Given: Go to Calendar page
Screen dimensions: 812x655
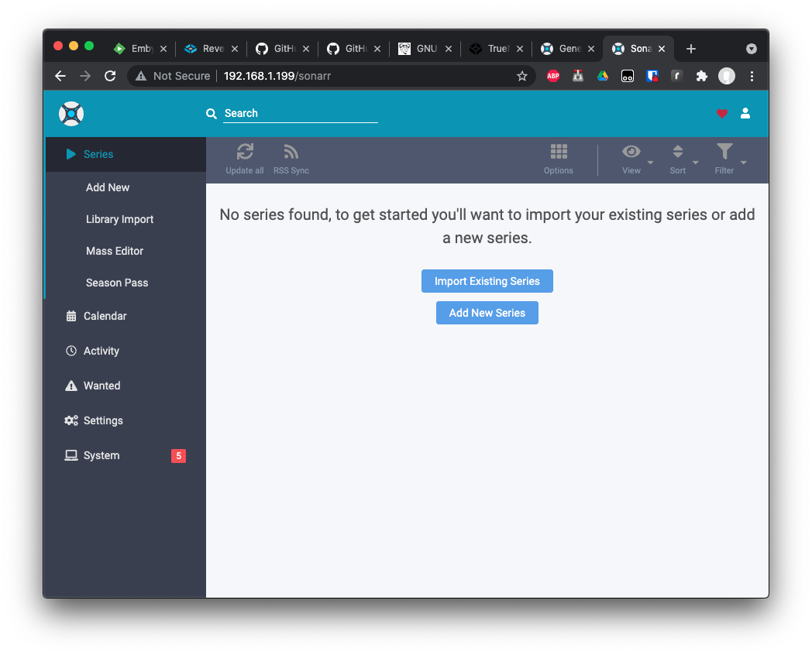Looking at the screenshot, I should tap(126, 316).
